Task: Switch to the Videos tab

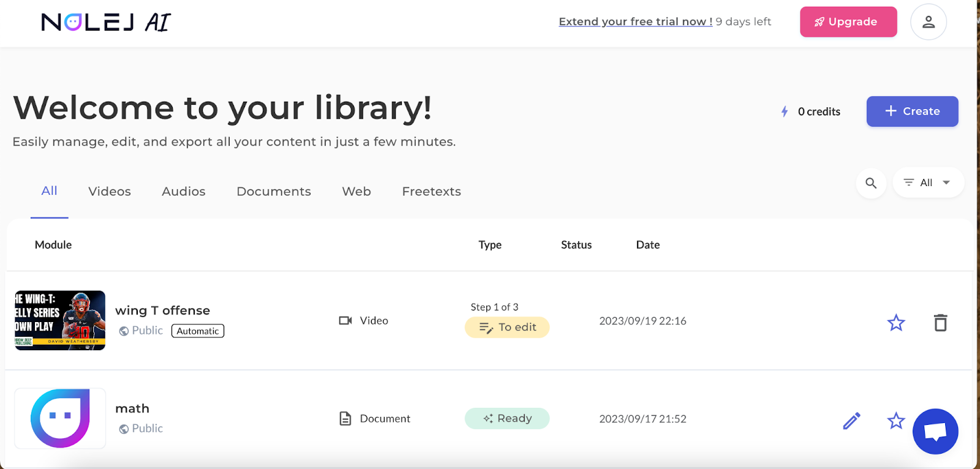Action: point(110,192)
